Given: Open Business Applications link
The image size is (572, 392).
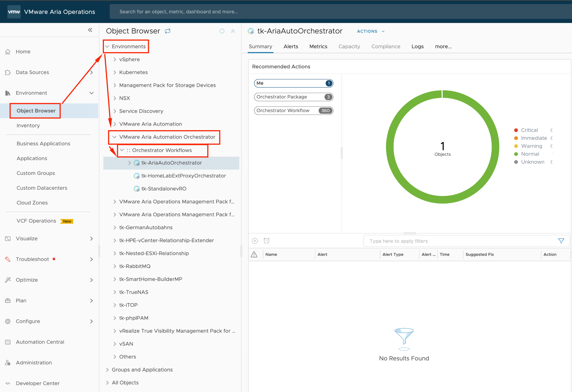Looking at the screenshot, I should [x=43, y=143].
